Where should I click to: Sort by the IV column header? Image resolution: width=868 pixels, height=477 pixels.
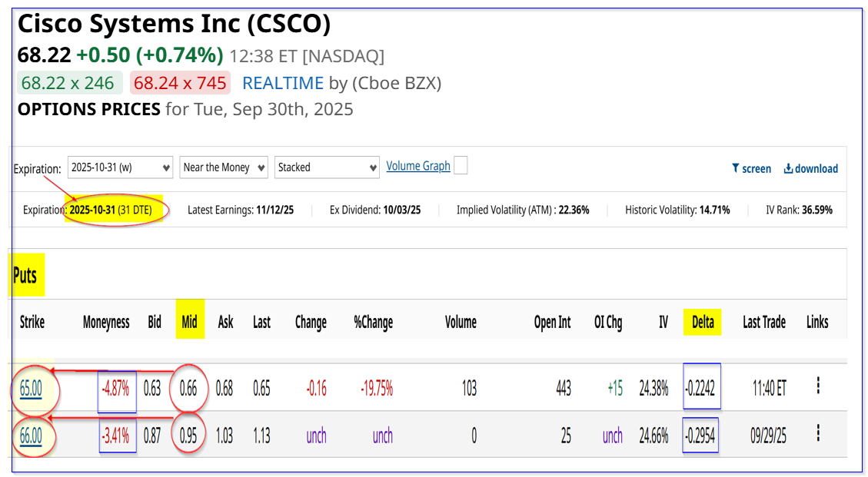(x=663, y=323)
